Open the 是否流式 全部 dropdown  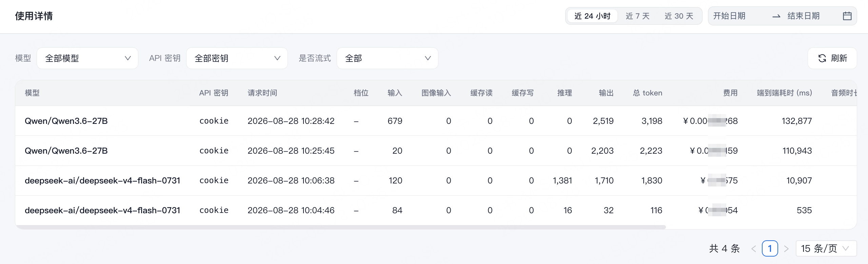pyautogui.click(x=387, y=58)
